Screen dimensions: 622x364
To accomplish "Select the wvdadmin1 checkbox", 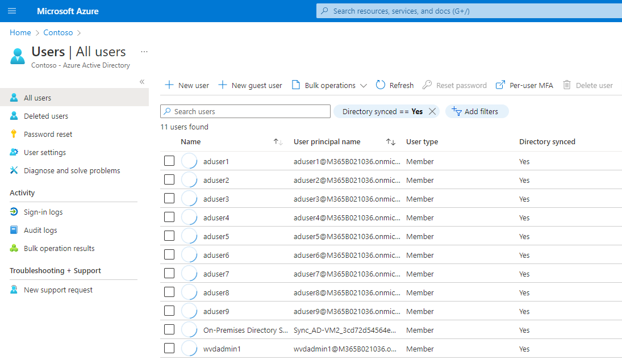I will coord(169,348).
